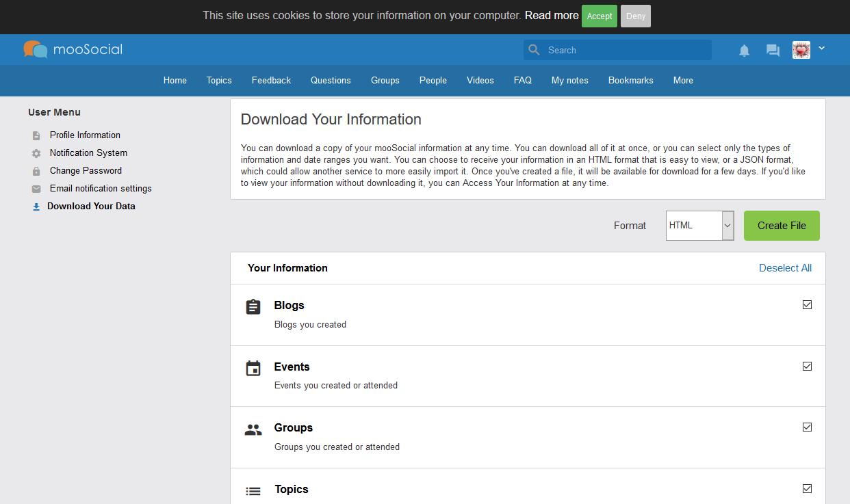Viewport: 850px width, 504px height.
Task: Open Profile Information settings
Action: click(85, 135)
